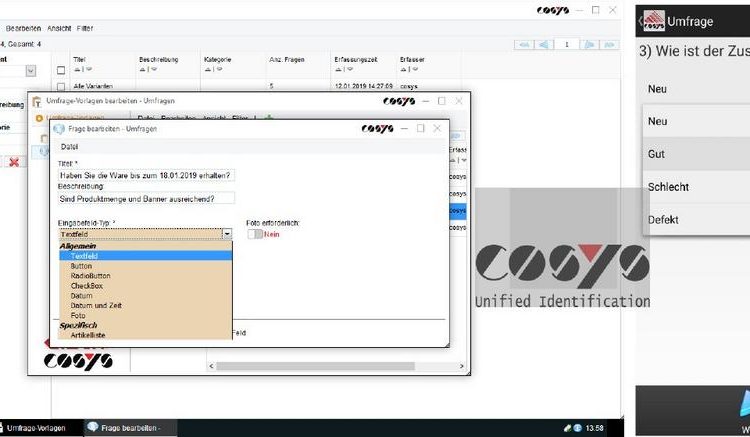The image size is (750, 437).
Task: Choose RadioButton from the type list
Action: tap(145, 276)
